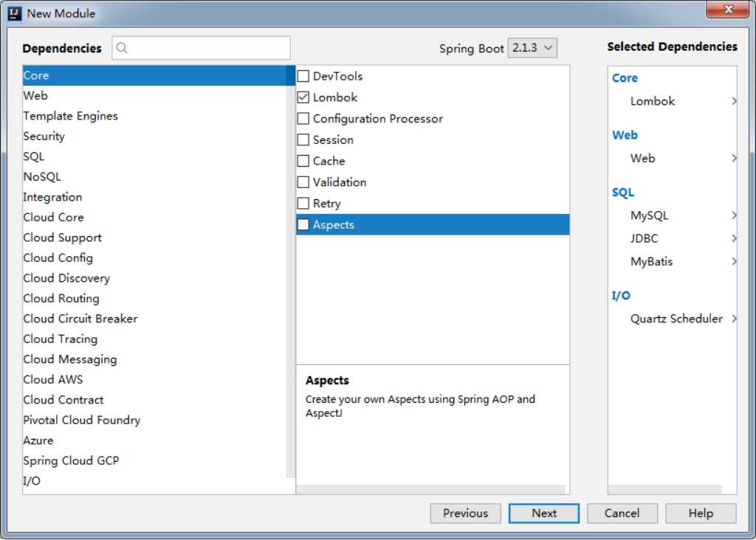756x540 pixels.
Task: Click the Previous button
Action: 465,513
